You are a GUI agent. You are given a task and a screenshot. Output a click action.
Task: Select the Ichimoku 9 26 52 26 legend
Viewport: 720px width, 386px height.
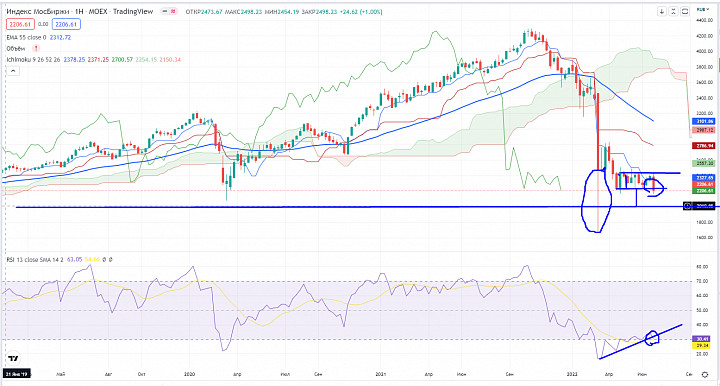point(33,60)
